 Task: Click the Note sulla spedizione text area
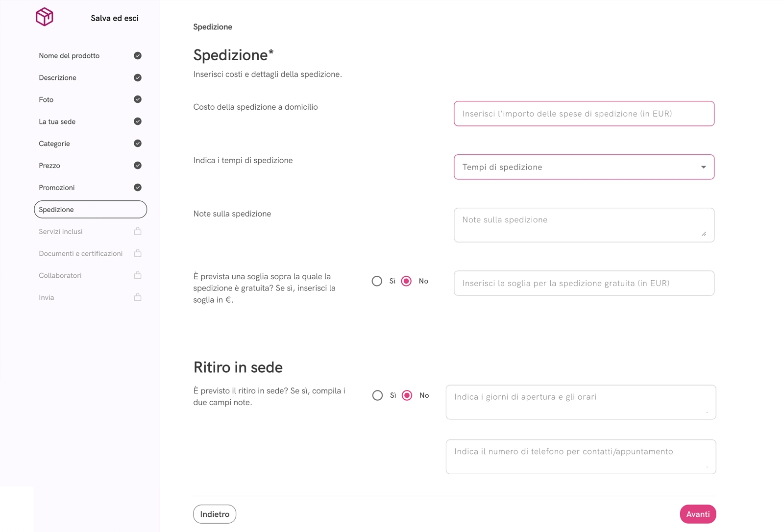pyautogui.click(x=584, y=225)
